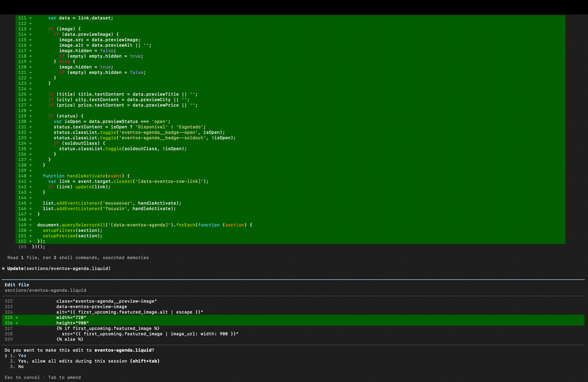Viewport: 588px width, 382px height.
Task: Click line 140 'function handleActivate(event)'
Action: 86,176
